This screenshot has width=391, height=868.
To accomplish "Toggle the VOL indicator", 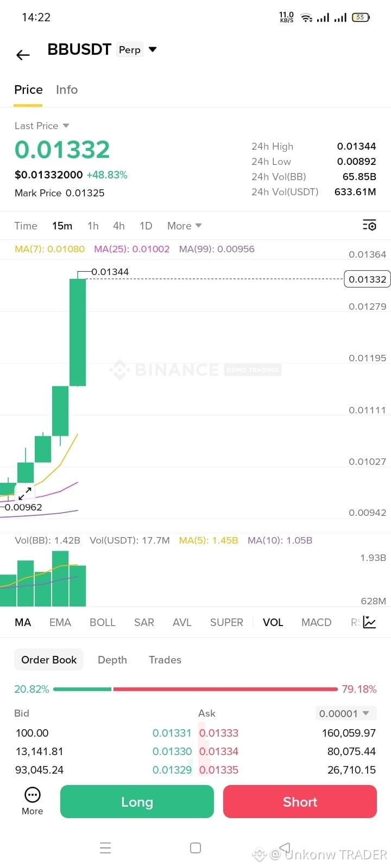I will point(273,622).
